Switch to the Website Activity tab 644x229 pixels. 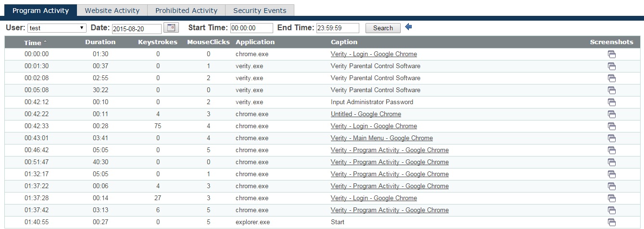point(112,11)
